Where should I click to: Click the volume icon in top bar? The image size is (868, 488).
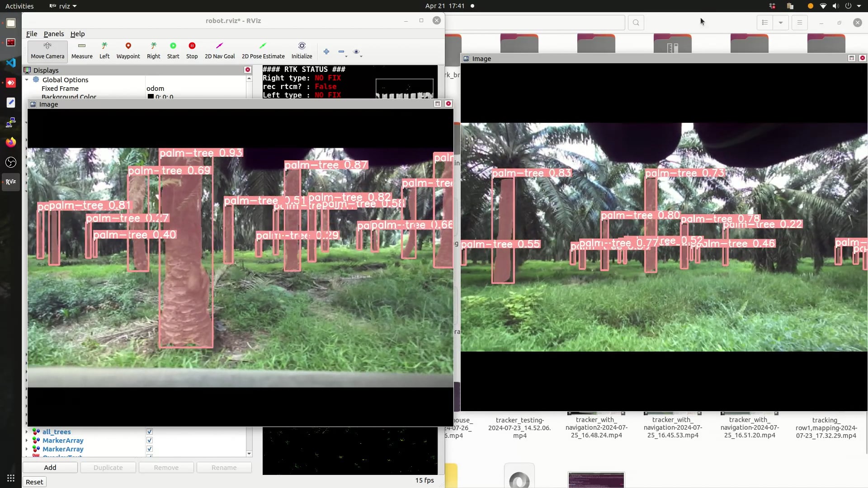pos(835,6)
